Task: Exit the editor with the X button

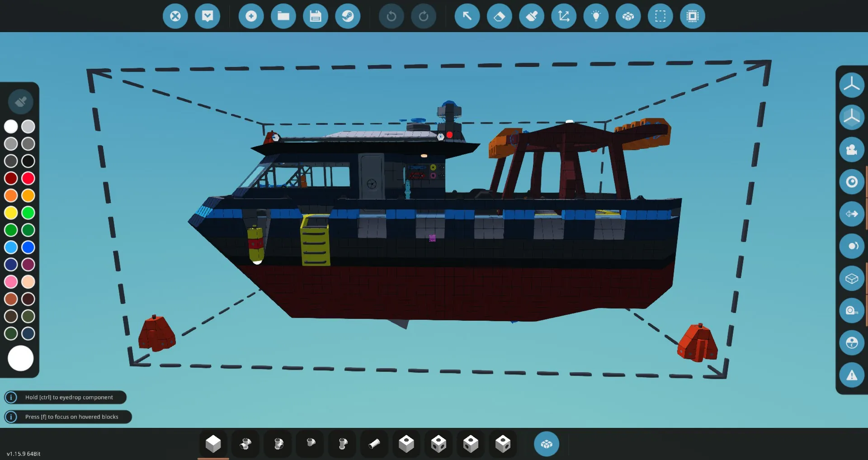Action: pos(175,16)
